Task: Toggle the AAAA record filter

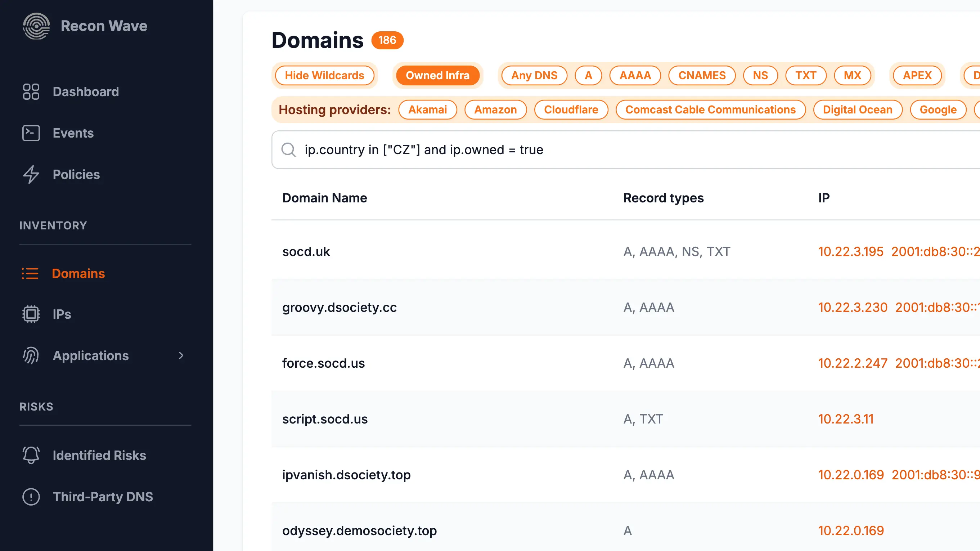Action: [635, 75]
